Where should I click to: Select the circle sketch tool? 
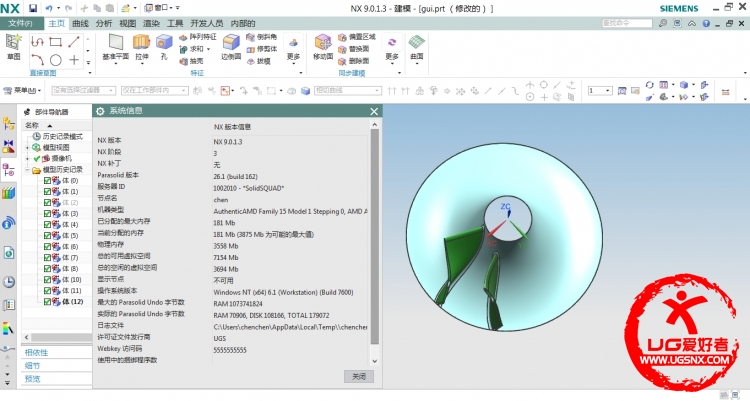55,60
